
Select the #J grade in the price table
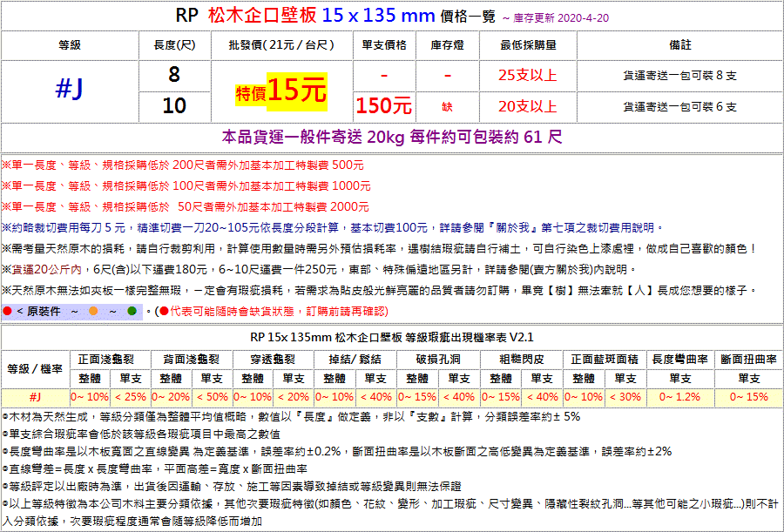[x=70, y=90]
